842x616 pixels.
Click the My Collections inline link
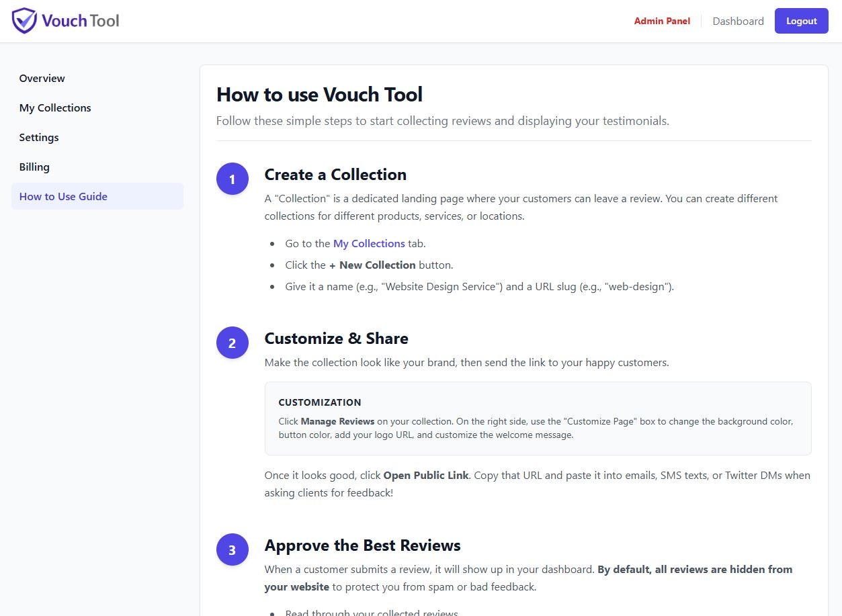[369, 243]
